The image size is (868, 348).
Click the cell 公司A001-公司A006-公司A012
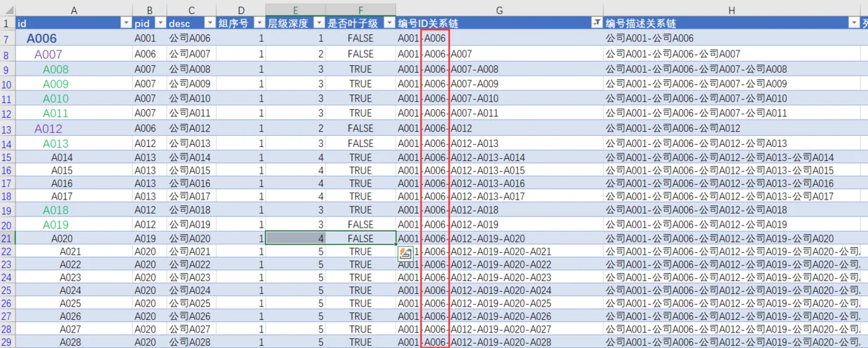click(x=731, y=129)
